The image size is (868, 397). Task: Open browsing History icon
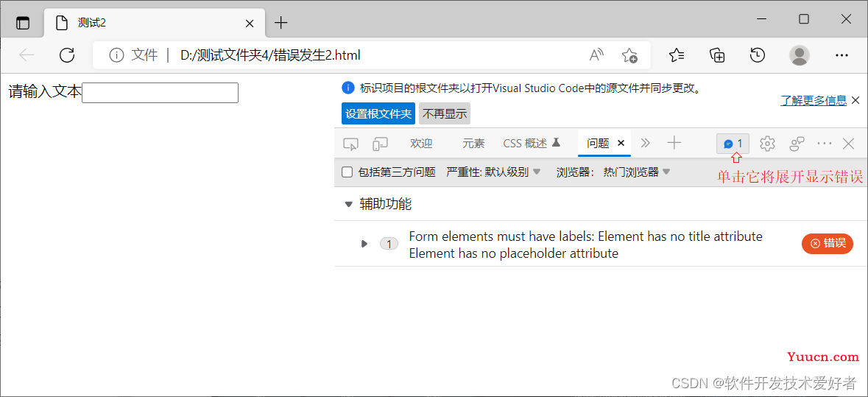pos(758,55)
